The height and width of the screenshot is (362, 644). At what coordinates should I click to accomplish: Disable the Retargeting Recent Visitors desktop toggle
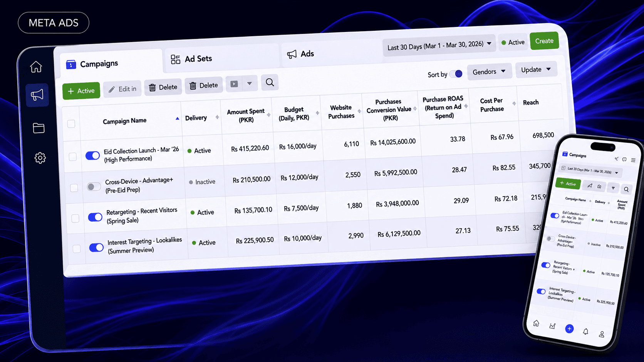95,217
